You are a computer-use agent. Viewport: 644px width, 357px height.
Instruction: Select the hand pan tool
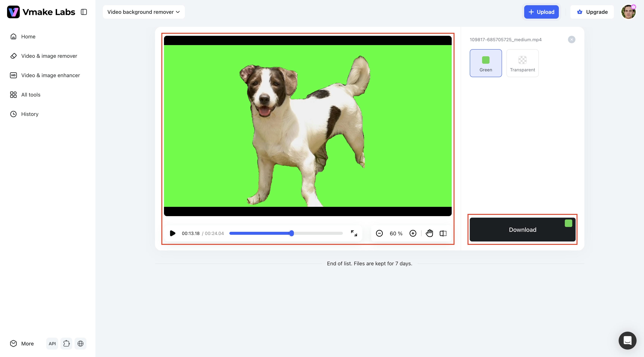429,233
